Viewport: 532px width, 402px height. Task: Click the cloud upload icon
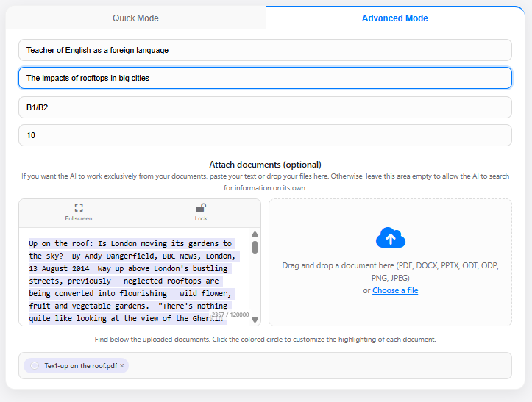390,237
